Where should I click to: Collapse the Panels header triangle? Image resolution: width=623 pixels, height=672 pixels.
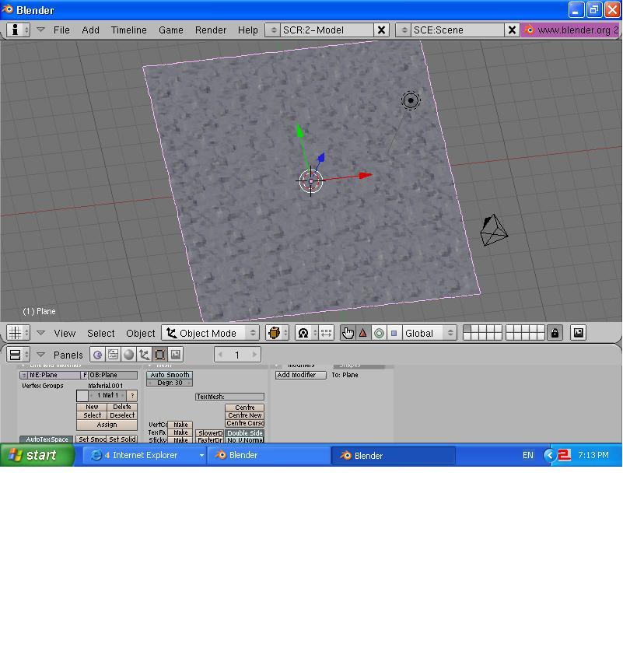pyautogui.click(x=40, y=355)
